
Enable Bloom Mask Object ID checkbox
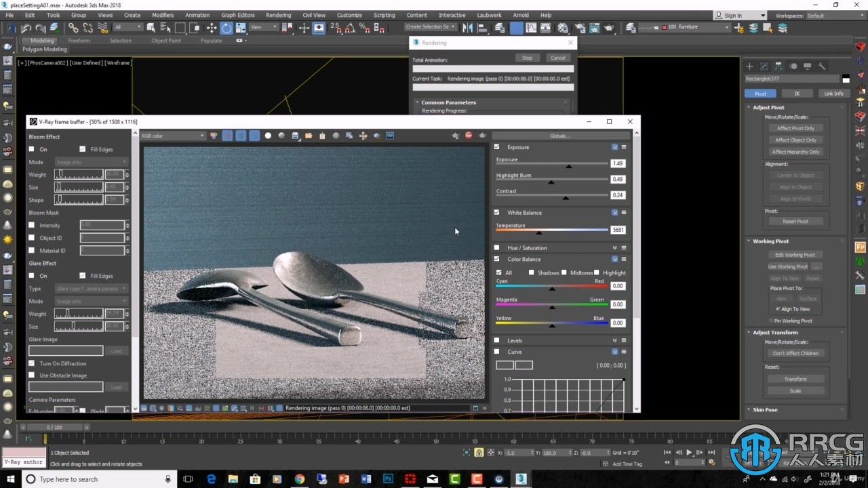pyautogui.click(x=31, y=238)
